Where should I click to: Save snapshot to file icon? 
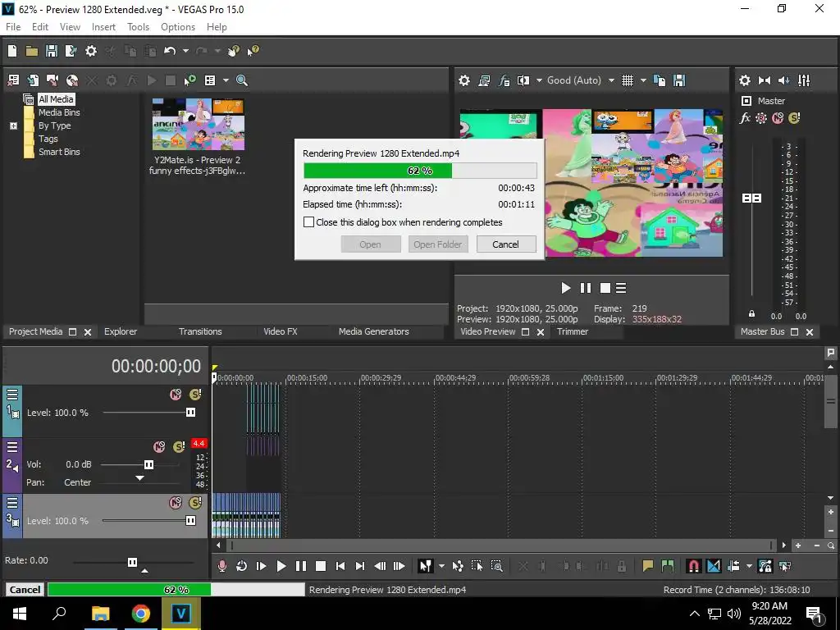(679, 80)
